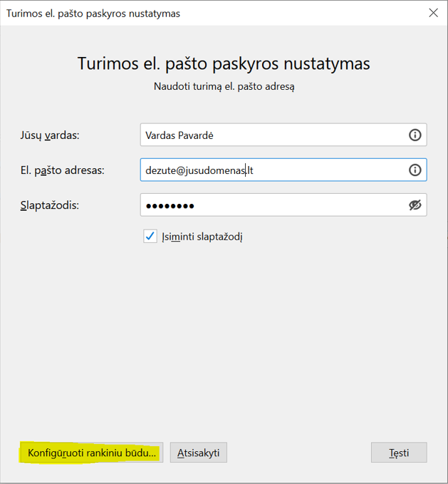This screenshot has height=484, width=448.
Task: Click info icon in Jūsų vardas field
Action: pos(415,135)
